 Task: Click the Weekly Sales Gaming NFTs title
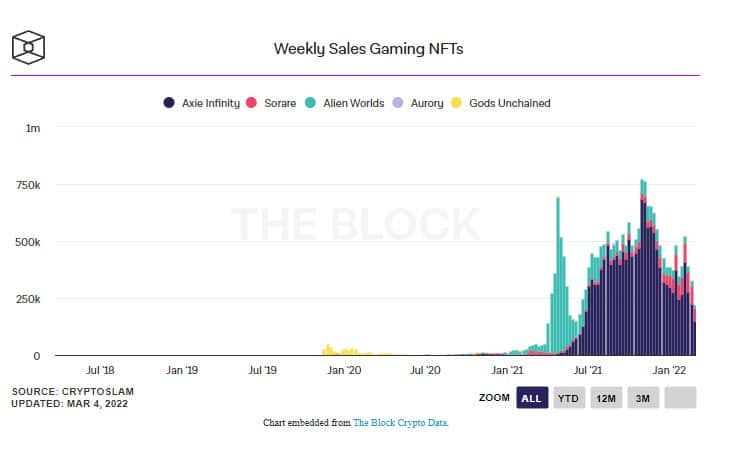click(368, 49)
